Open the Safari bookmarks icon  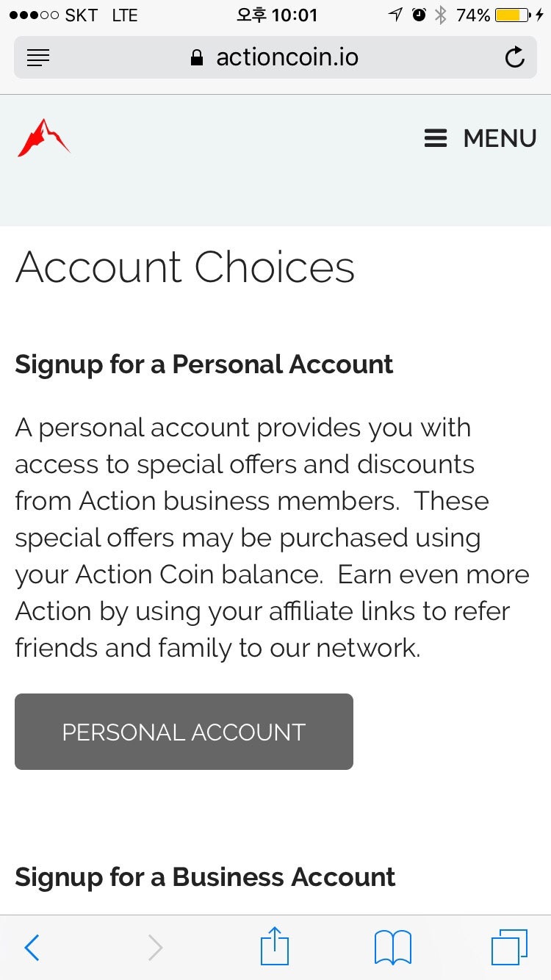point(393,947)
